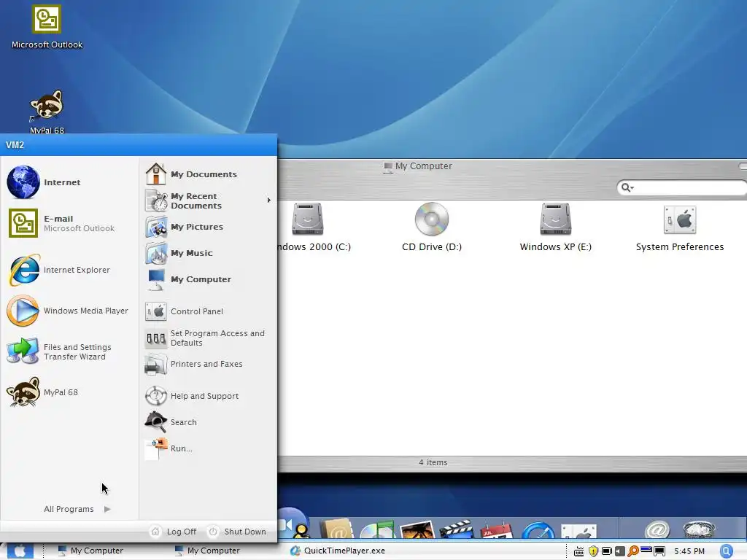Expand All Programs list
Image resolution: width=747 pixels, height=560 pixels.
pyautogui.click(x=77, y=509)
